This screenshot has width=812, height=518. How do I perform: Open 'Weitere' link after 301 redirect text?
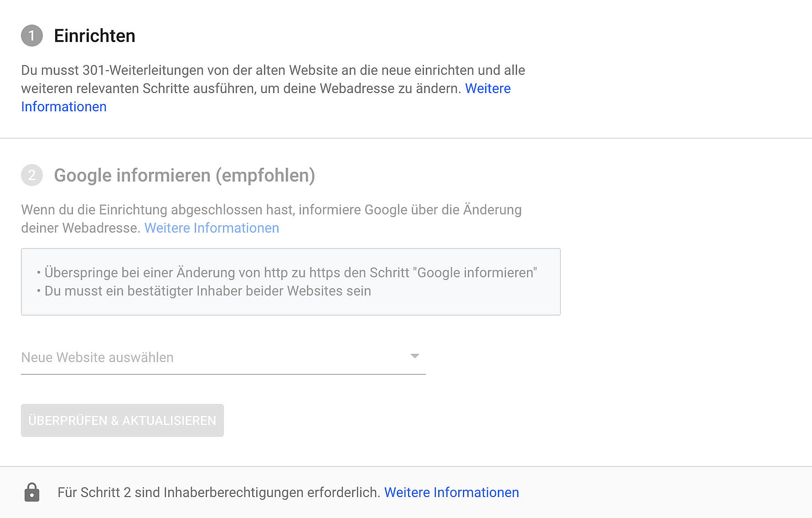[x=487, y=88]
